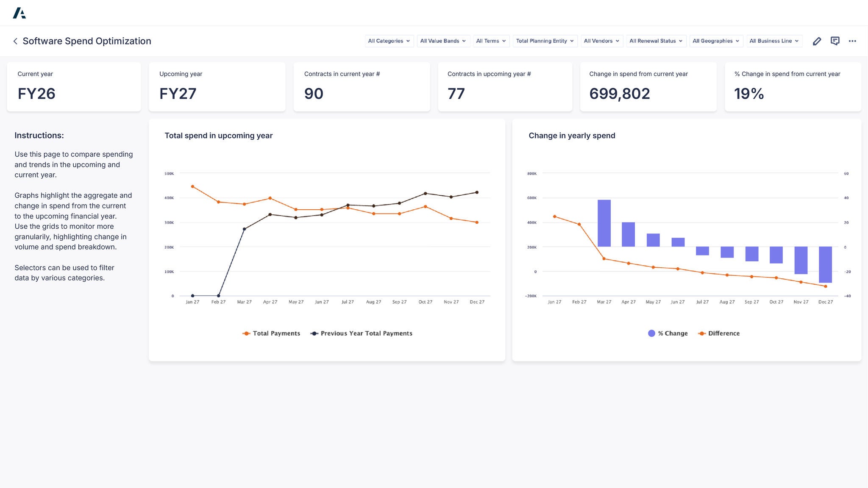Image resolution: width=868 pixels, height=488 pixels.
Task: Open the Total Planning Entity selector
Action: 545,41
